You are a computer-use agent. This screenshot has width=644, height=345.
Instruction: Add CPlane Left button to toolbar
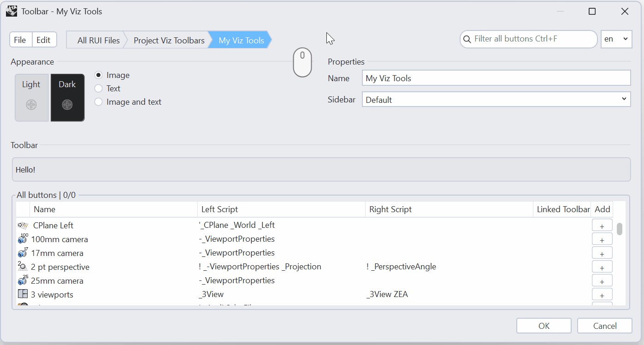coord(602,226)
